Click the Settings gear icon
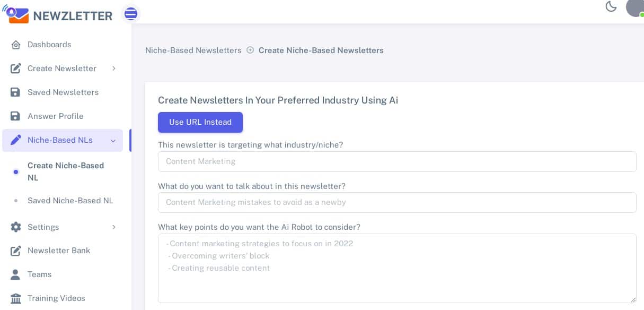The image size is (644, 310). coord(16,227)
